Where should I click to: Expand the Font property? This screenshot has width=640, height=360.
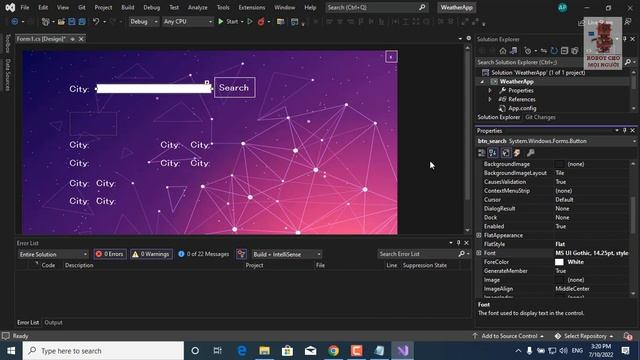479,253
